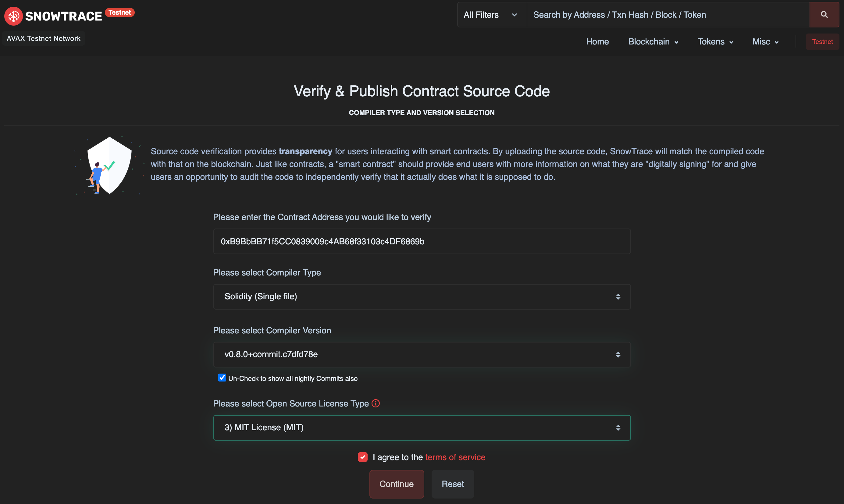Toggle terms of service agreement checkbox
The image size is (844, 504).
(363, 457)
